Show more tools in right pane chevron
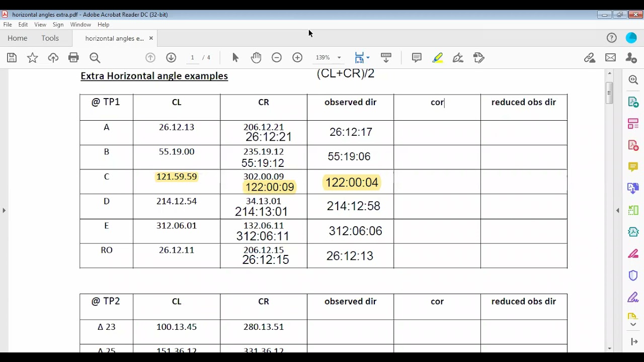 pyautogui.click(x=633, y=325)
